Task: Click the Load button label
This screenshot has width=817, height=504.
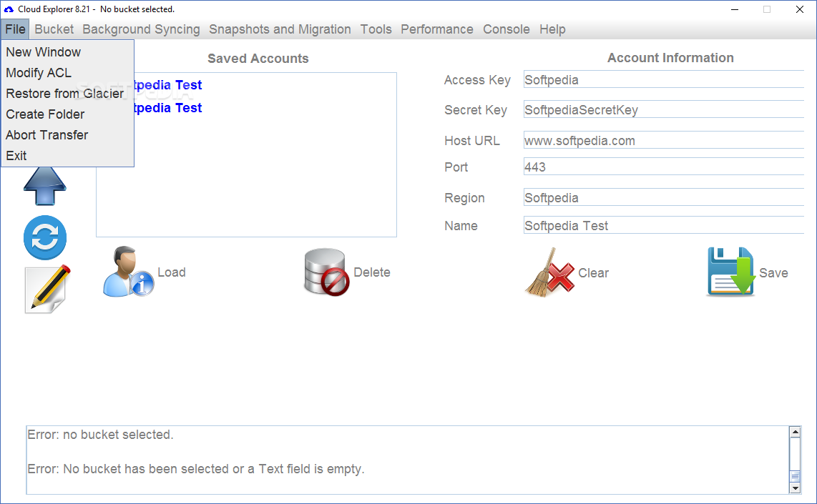Action: [x=172, y=272]
